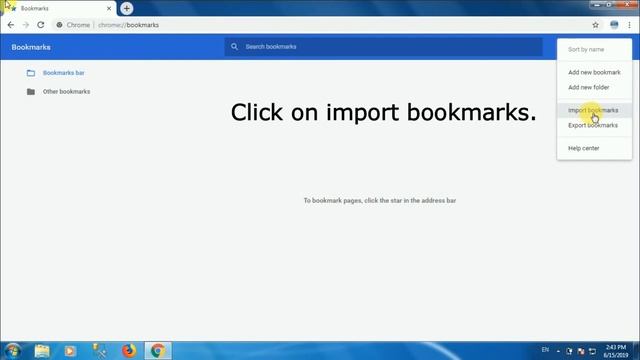
Task: Select the Bookmarks browser tab
Action: click(59, 8)
